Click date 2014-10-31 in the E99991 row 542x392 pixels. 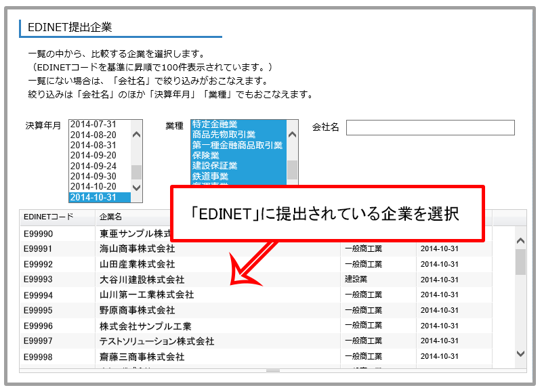click(x=440, y=248)
